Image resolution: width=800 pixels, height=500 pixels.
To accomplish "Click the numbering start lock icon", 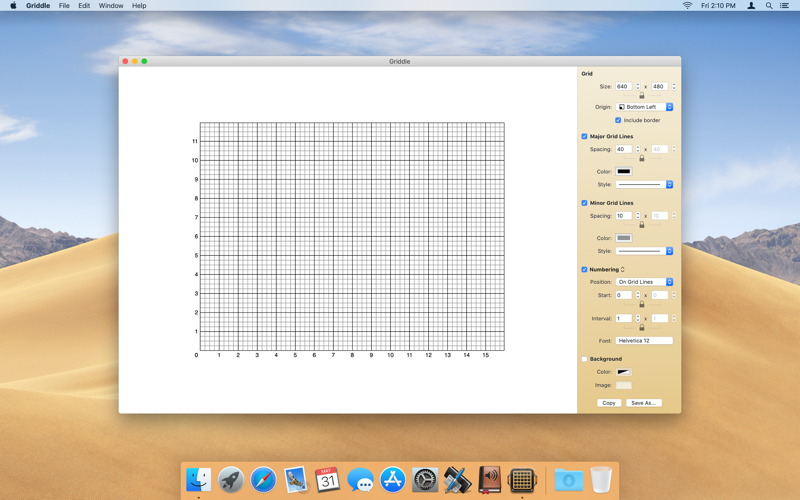I will click(642, 305).
